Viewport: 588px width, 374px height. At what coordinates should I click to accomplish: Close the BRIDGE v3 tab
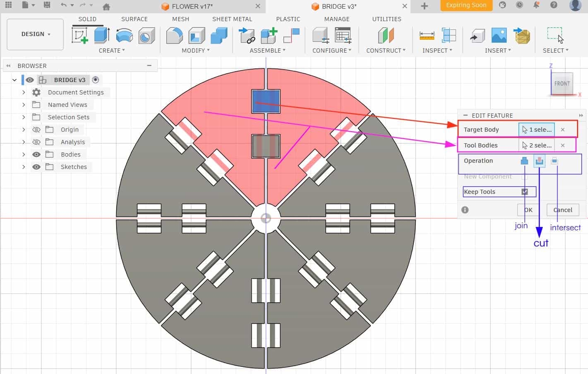coord(405,6)
